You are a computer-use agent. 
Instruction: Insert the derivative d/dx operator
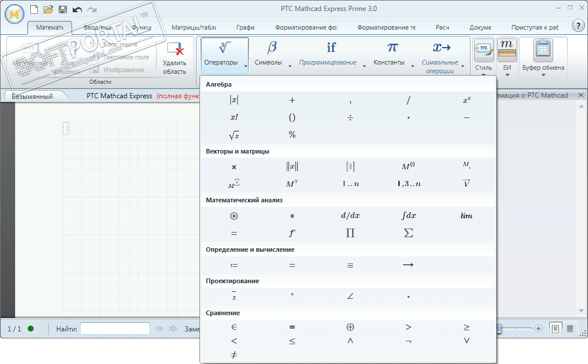click(350, 216)
